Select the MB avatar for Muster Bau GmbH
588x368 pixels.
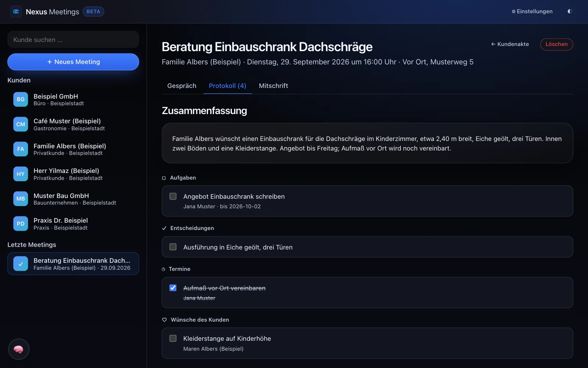21,199
